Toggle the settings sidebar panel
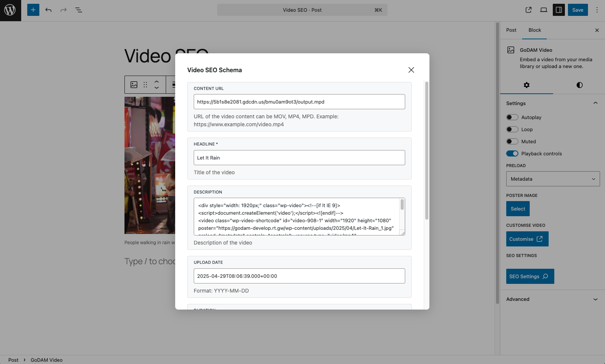 (559, 10)
